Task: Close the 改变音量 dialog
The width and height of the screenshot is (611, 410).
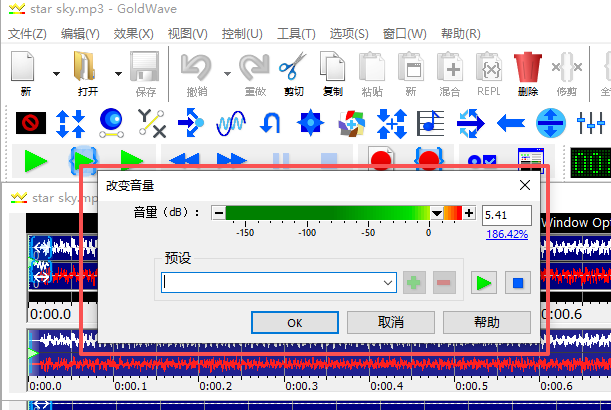Action: click(x=525, y=185)
